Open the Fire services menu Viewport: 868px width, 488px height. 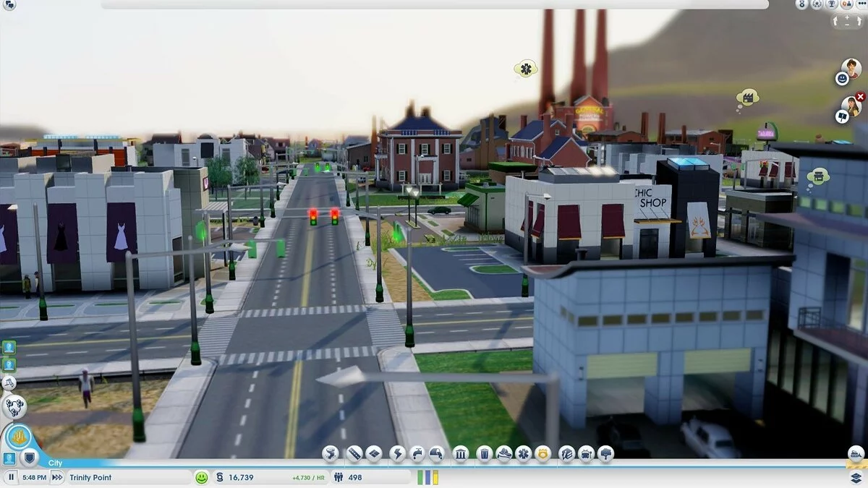(503, 453)
